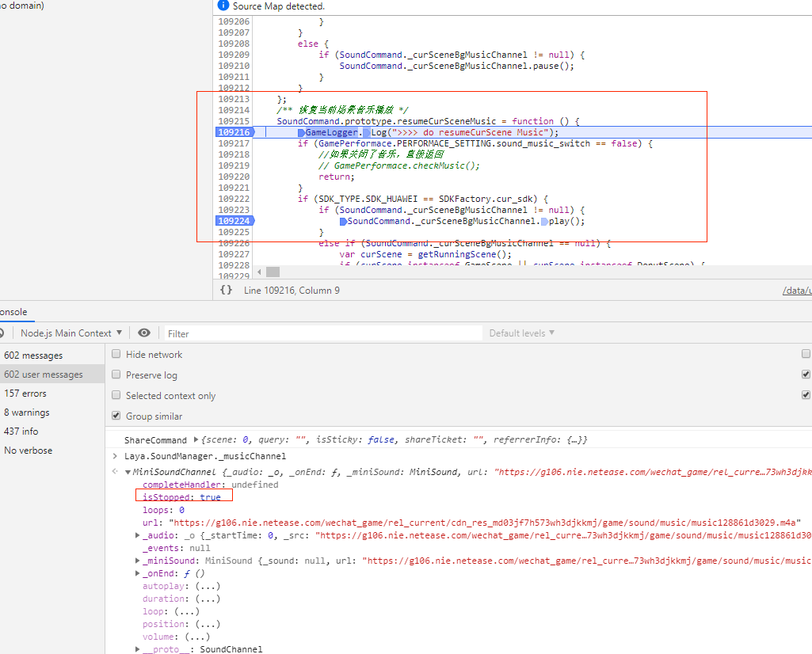Open the /data/u source map link
Viewport: 812px width, 654px height.
pos(796,290)
